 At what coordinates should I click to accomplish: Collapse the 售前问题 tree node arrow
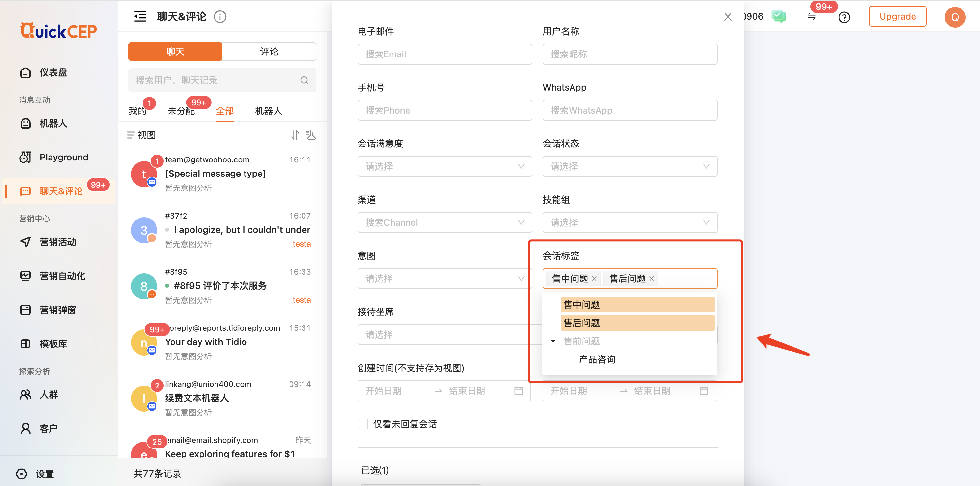[553, 341]
